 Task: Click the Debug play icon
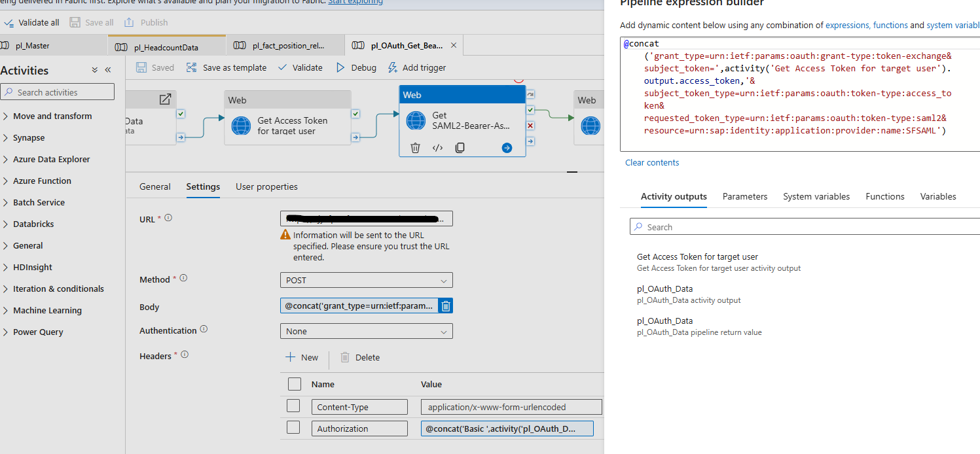(340, 67)
